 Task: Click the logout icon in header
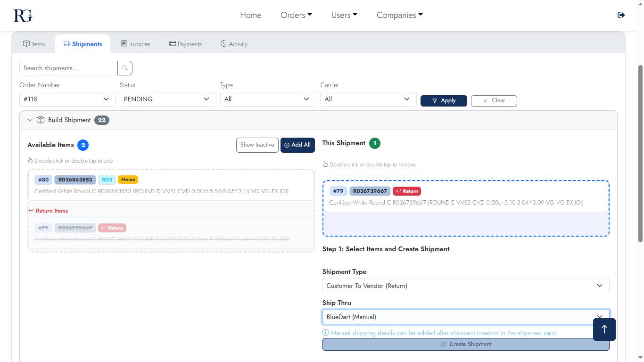pyautogui.click(x=621, y=15)
